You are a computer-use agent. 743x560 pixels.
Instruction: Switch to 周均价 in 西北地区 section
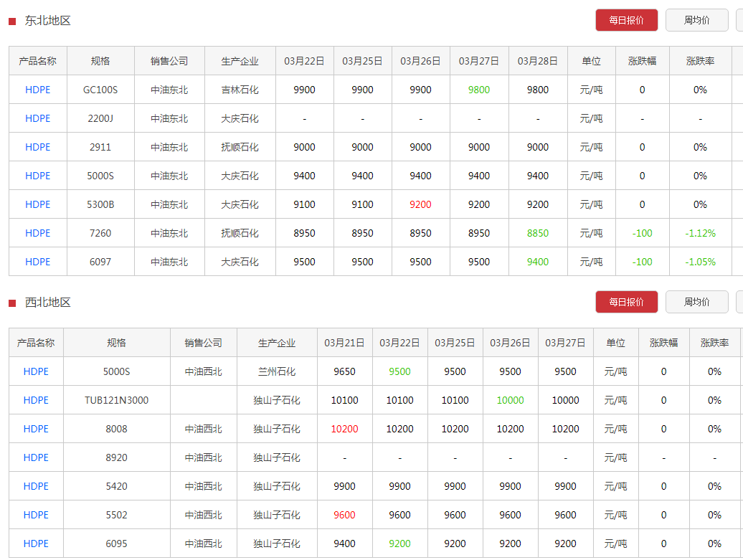(696, 302)
